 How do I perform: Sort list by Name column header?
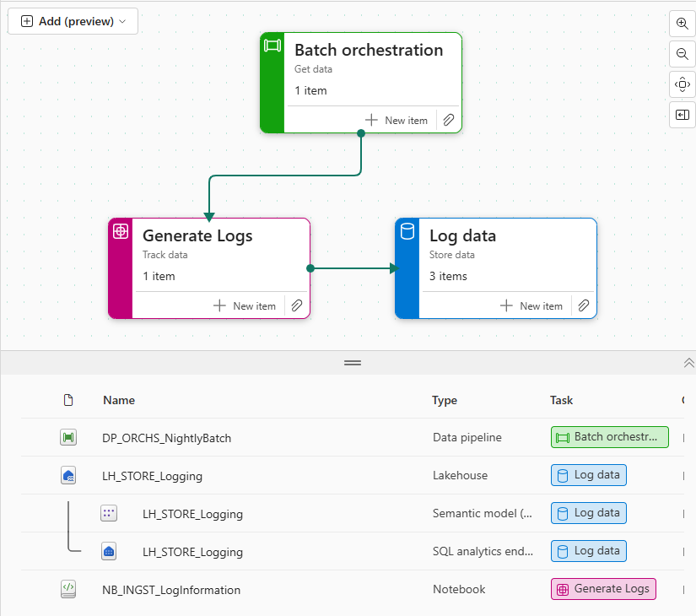tap(119, 400)
